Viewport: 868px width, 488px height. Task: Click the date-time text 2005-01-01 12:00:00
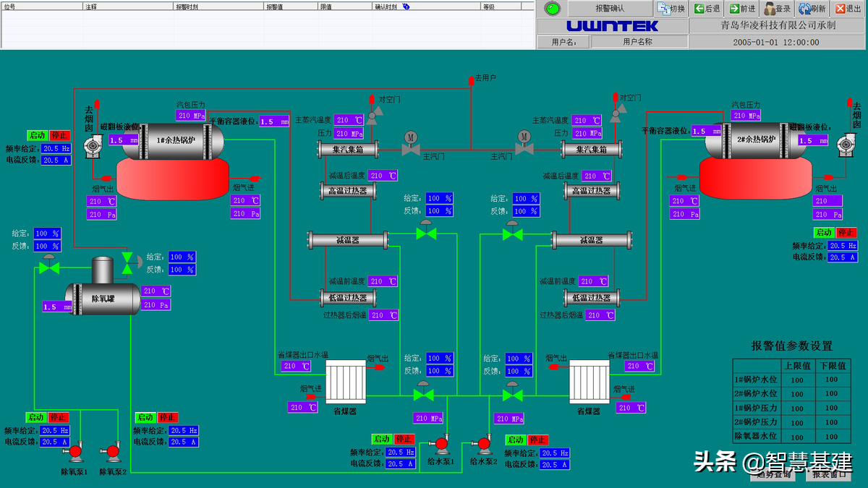click(776, 42)
